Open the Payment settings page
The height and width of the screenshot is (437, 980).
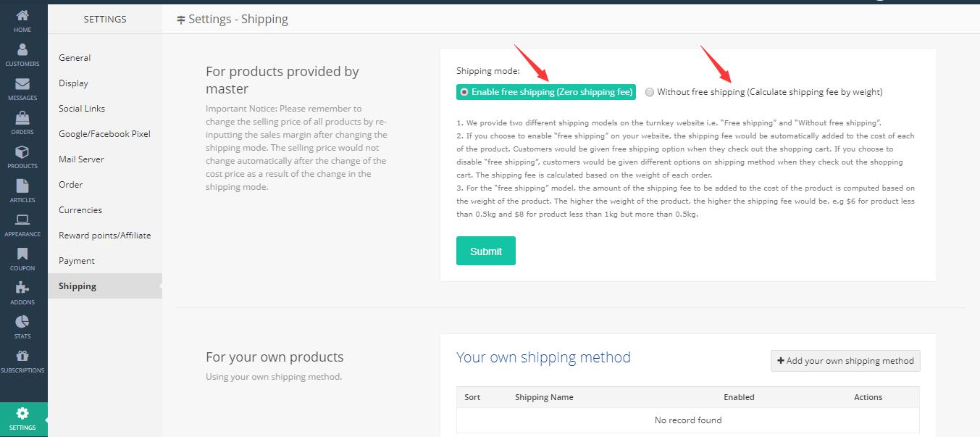(75, 260)
